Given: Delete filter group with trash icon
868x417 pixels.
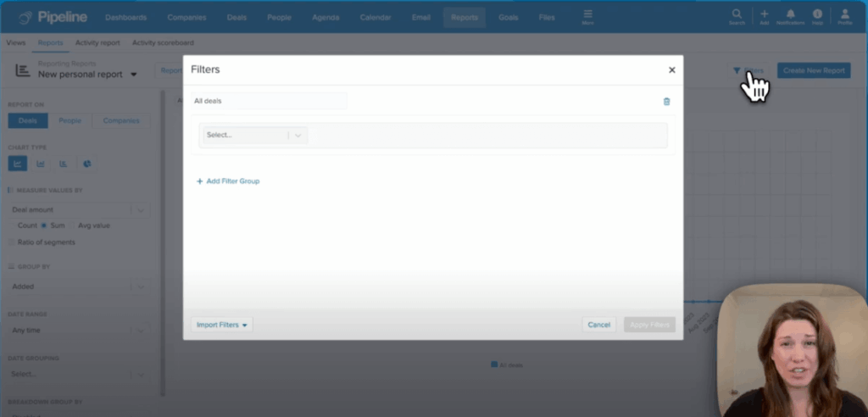Looking at the screenshot, I should (x=666, y=102).
